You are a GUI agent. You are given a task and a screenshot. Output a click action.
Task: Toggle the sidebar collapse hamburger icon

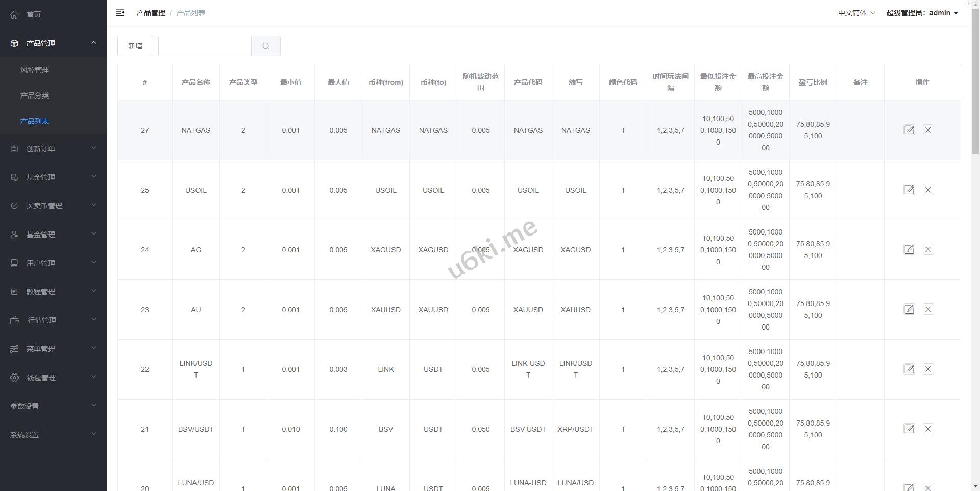click(x=120, y=13)
